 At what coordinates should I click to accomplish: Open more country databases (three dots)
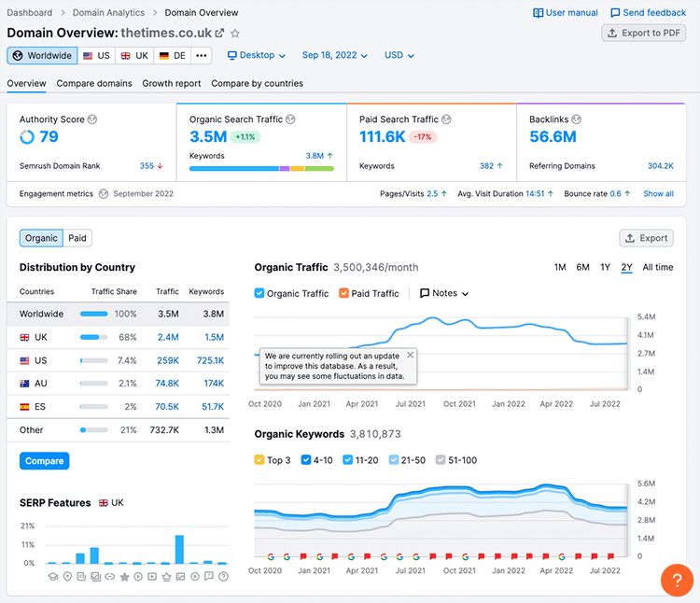(202, 56)
